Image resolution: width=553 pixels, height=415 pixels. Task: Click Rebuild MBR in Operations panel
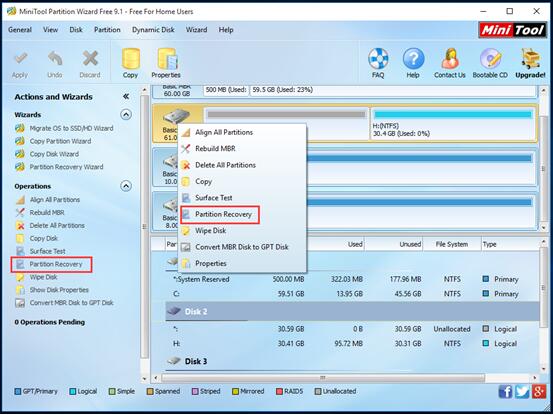click(40, 212)
